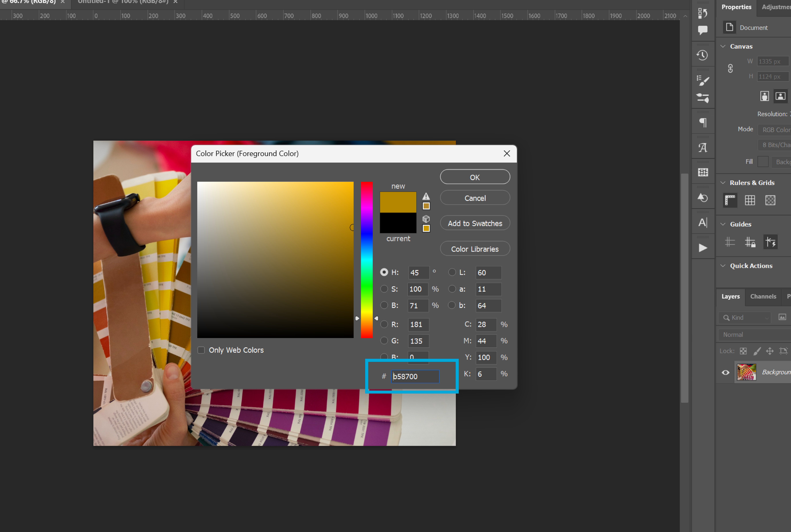Open the Normal blend mode dropdown

754,335
